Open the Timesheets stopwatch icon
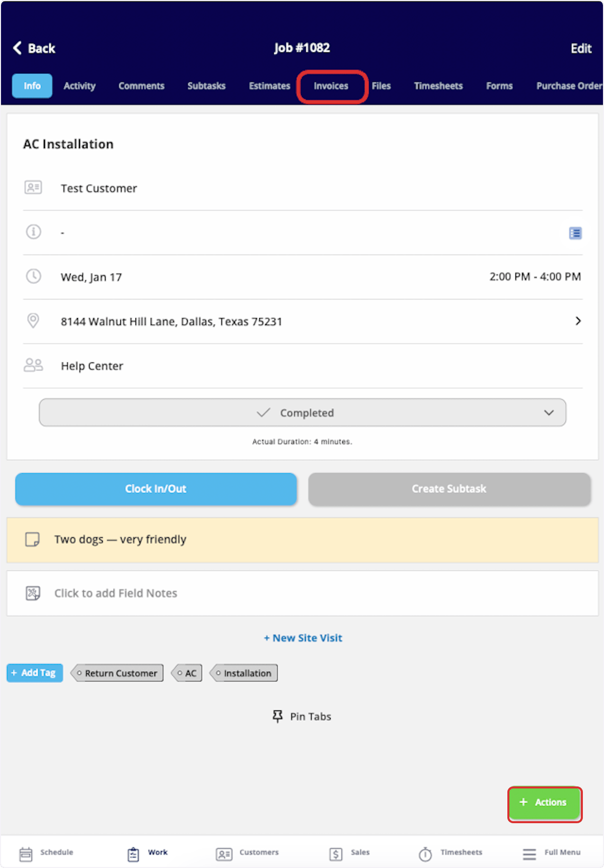 coord(425,854)
